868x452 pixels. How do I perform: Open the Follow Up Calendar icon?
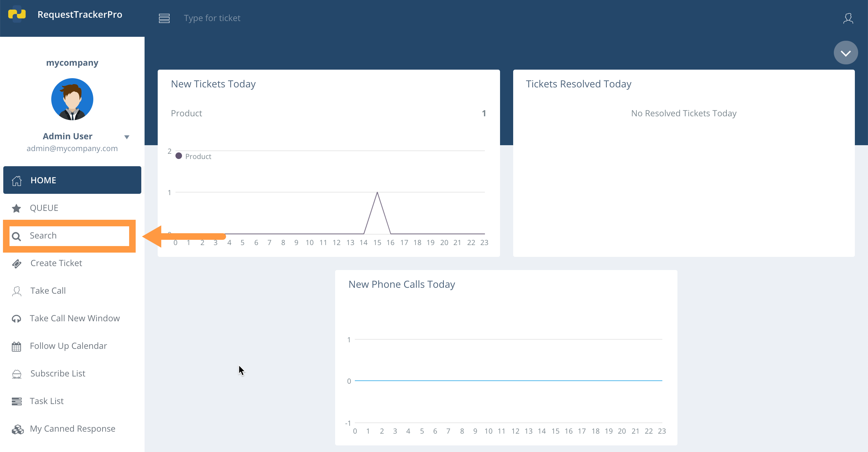click(x=16, y=346)
